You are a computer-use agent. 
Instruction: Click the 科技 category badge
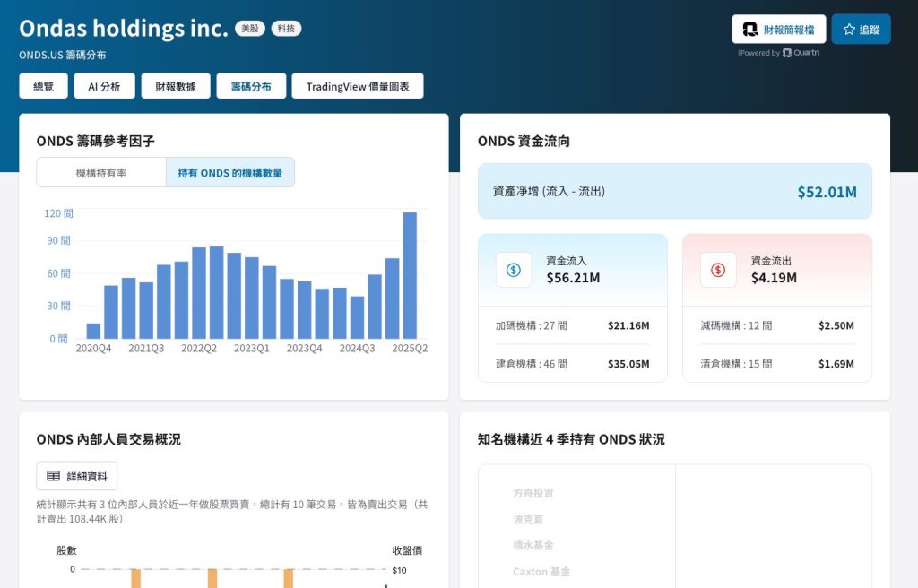(x=286, y=29)
